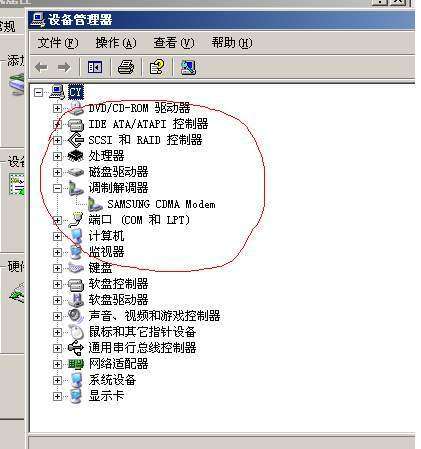Open the properties help toolbar icon
Image resolution: width=421 pixels, height=449 pixels.
pos(157,67)
